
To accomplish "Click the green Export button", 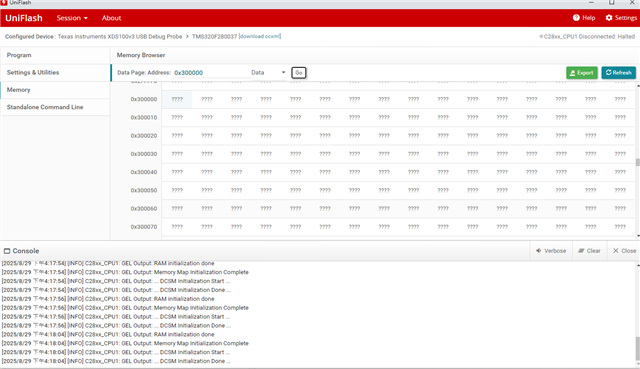I will tap(582, 73).
